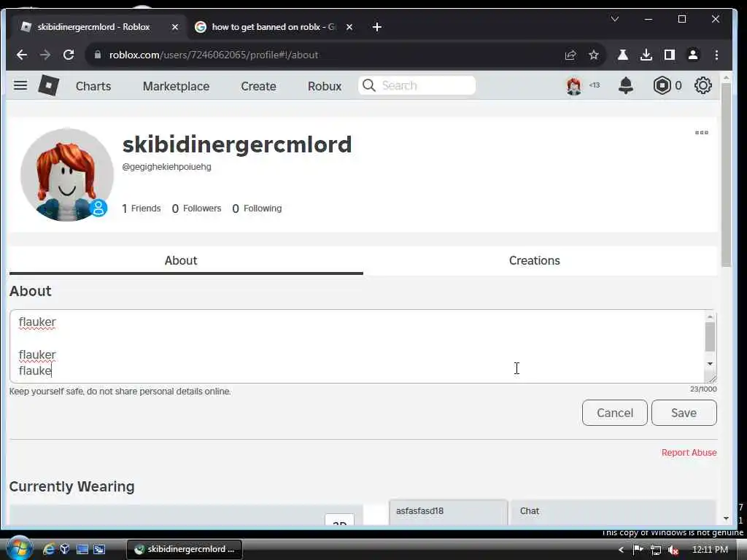Click the blue avatar badge icon on profile picture
The height and width of the screenshot is (560, 747).
tap(98, 208)
